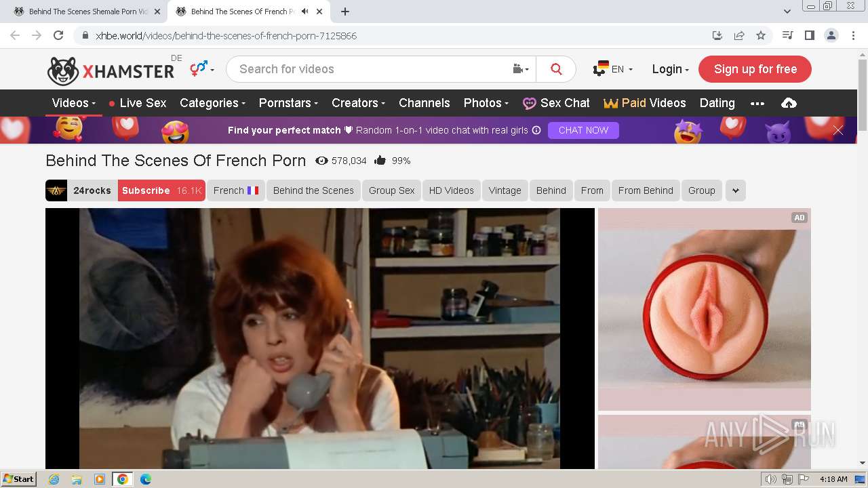This screenshot has height=488, width=868.
Task: Select the Group tag
Action: coord(702,190)
